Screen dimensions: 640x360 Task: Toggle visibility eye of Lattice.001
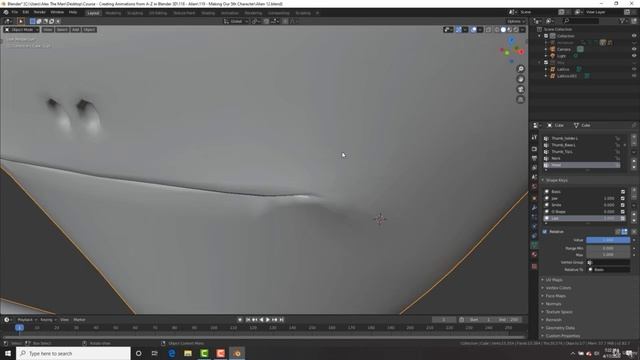point(634,76)
